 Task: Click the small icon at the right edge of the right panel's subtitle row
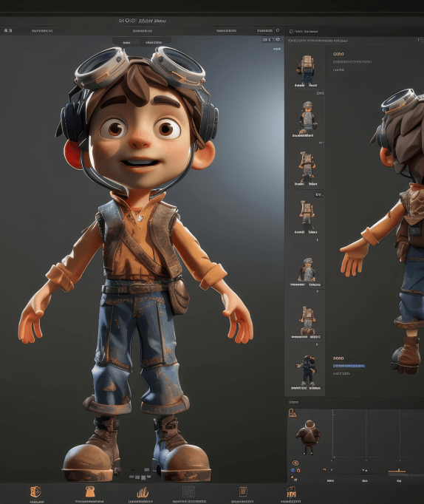tap(420, 40)
